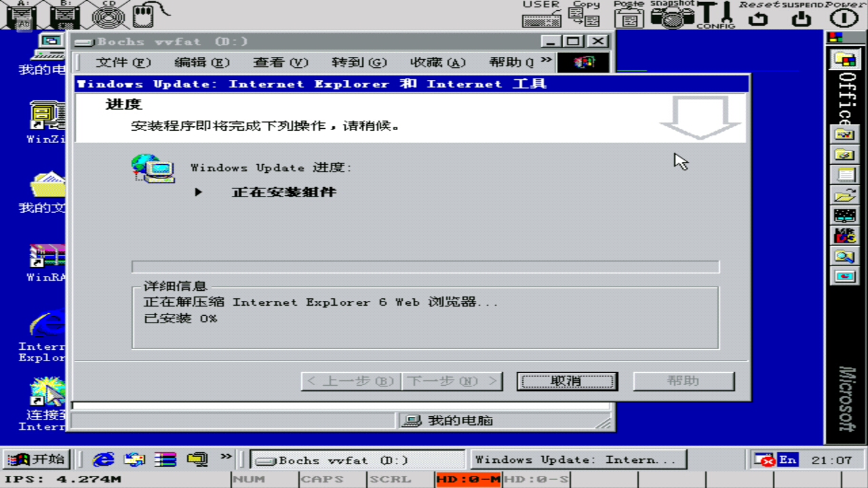Image resolution: width=868 pixels, height=488 pixels.
Task: Click the WinRAR desktop icon
Action: [x=47, y=262]
